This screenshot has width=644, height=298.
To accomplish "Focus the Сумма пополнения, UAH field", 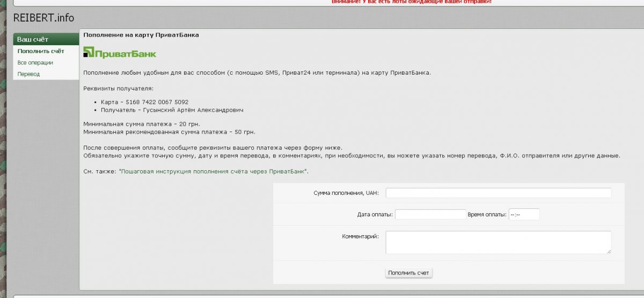I will [x=499, y=193].
